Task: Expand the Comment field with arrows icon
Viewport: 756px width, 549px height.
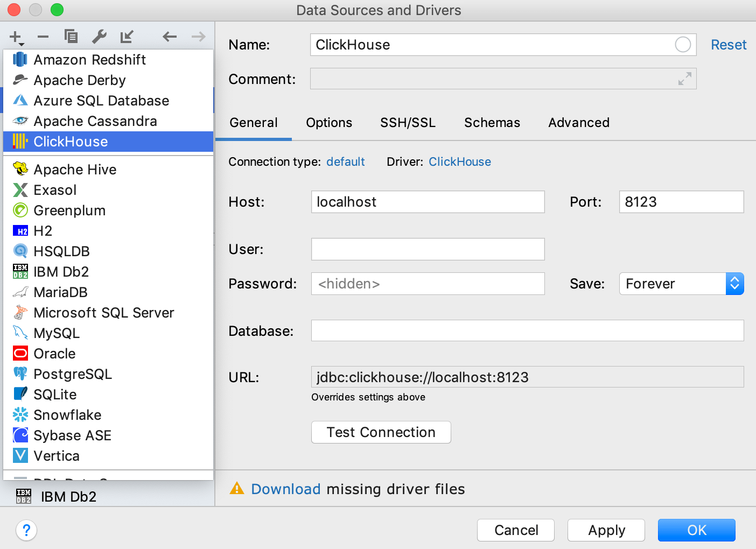Action: pyautogui.click(x=685, y=79)
